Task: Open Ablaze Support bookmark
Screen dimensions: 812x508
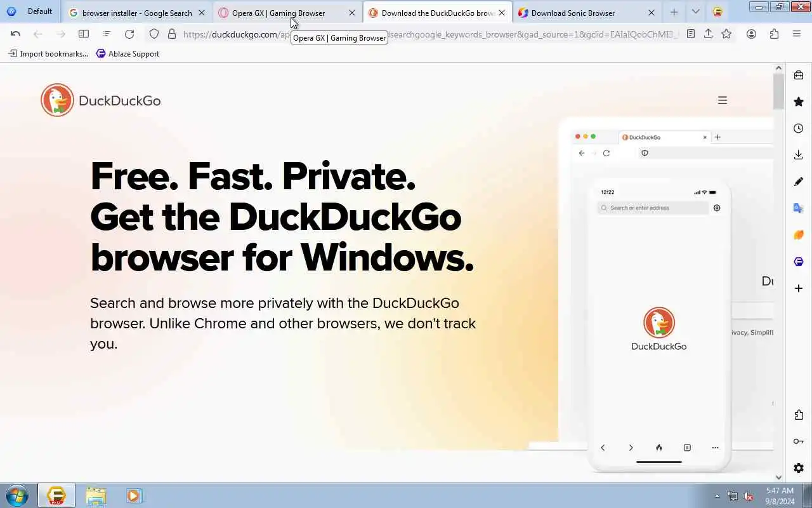Action: [128, 54]
